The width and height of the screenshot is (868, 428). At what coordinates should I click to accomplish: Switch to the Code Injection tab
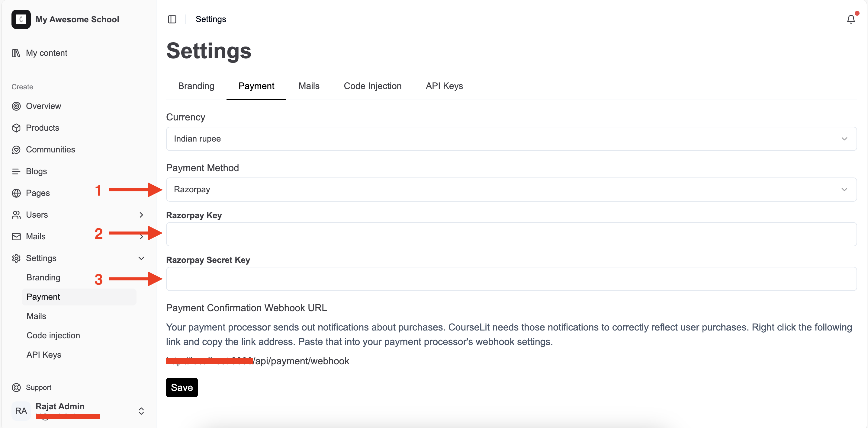(372, 86)
